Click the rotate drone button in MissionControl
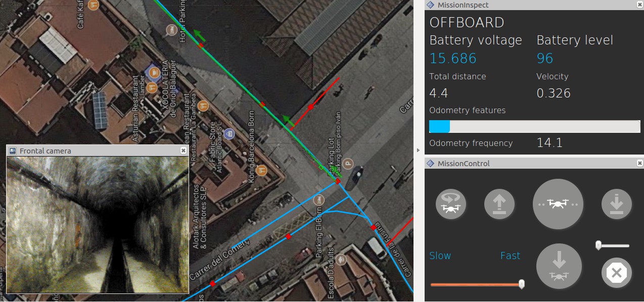Image resolution: width=644 pixels, height=302 pixels. click(450, 205)
